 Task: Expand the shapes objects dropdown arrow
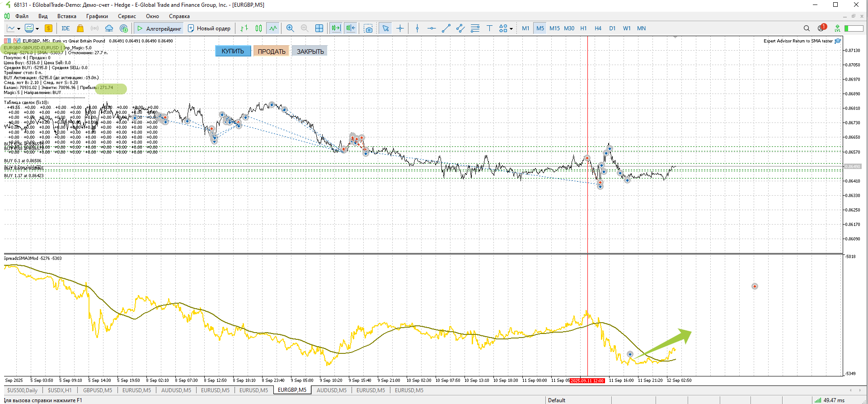(x=511, y=29)
